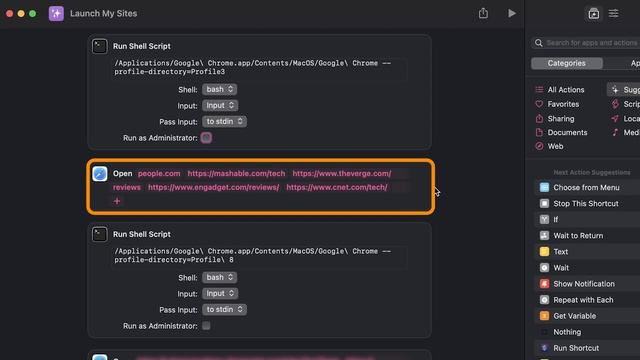Viewport: 640px width, 360px height.
Task: Click the first Run Shell Script terminal icon
Action: 100,46
